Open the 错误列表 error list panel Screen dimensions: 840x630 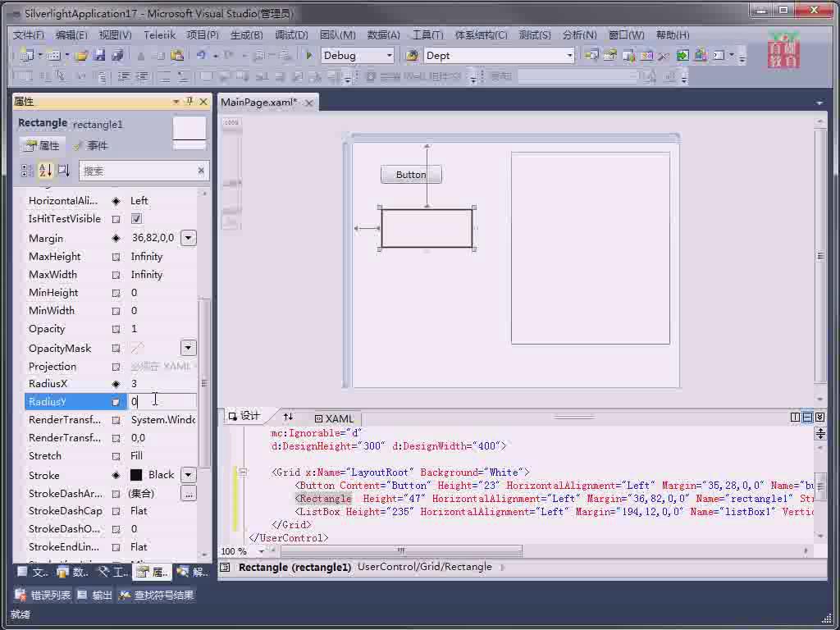[x=43, y=596]
